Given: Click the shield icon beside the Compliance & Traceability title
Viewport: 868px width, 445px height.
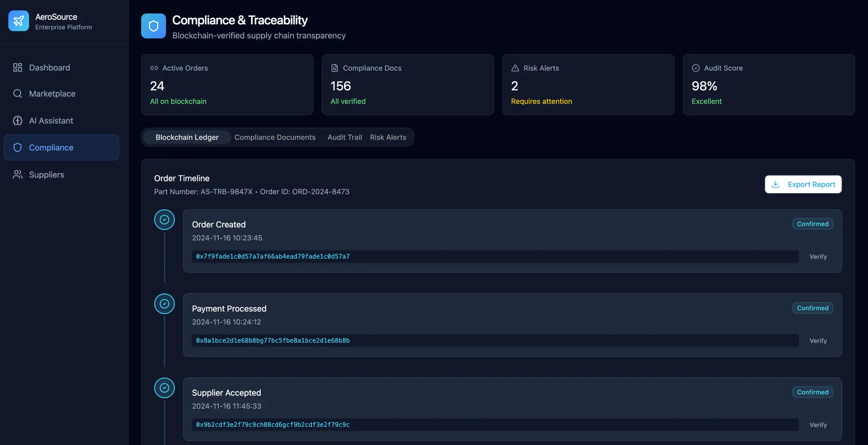Looking at the screenshot, I should pos(153,26).
